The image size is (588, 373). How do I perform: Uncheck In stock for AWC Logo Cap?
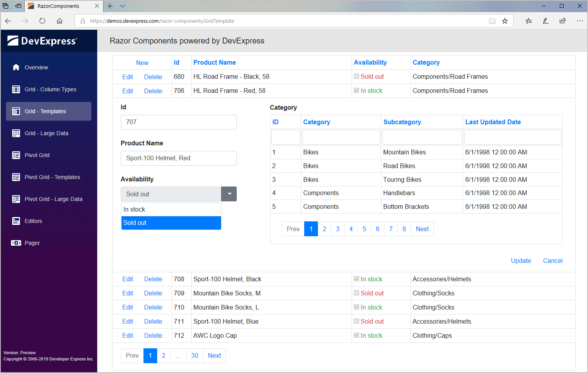click(x=356, y=335)
